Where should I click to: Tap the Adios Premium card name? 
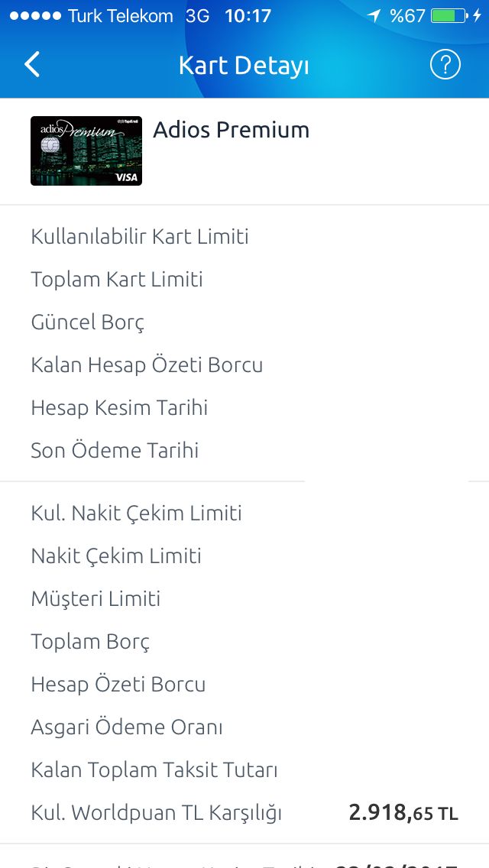click(231, 130)
